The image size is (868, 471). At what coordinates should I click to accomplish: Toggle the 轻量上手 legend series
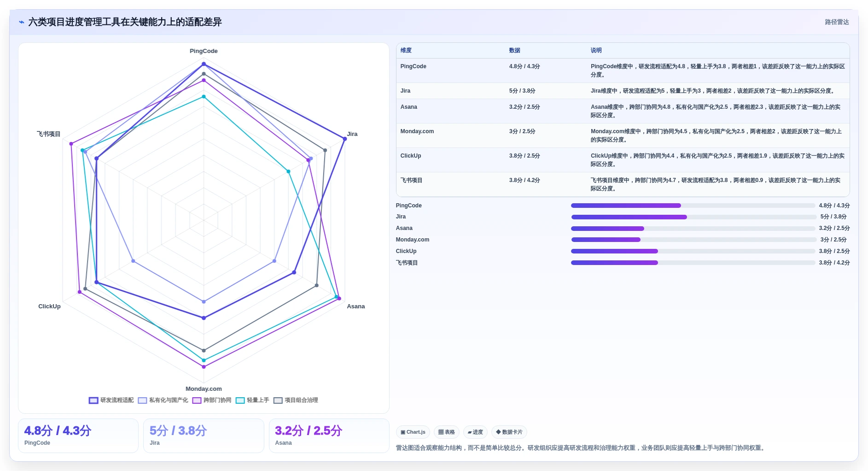pos(252,400)
